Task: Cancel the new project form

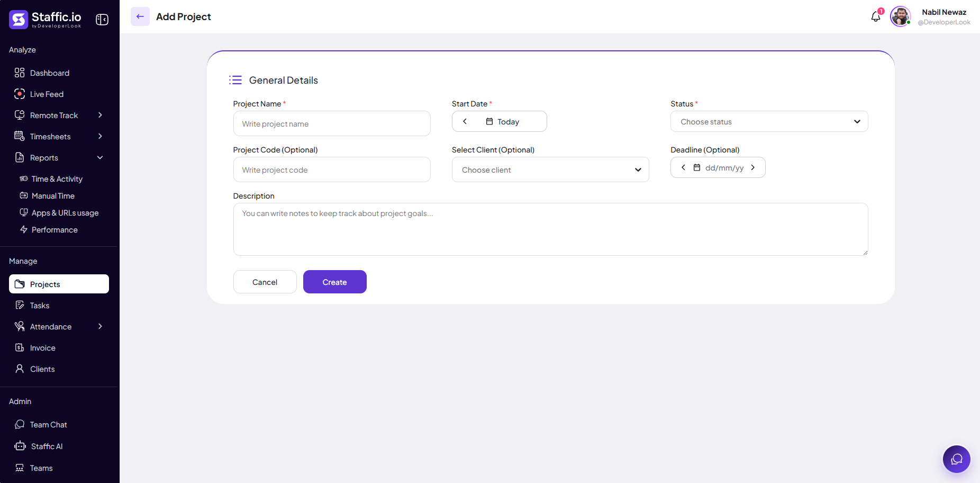Action: pos(265,282)
